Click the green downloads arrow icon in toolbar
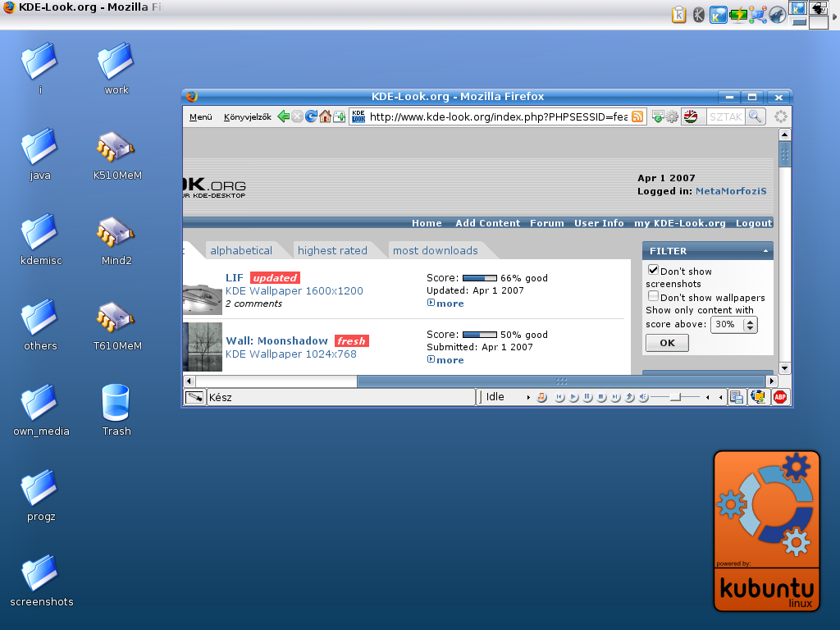Viewport: 840px width, 630px height. tap(658, 116)
